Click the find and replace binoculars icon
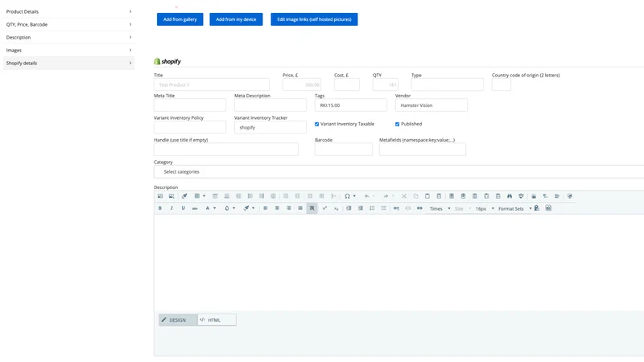This screenshot has width=644, height=362. coord(510,196)
